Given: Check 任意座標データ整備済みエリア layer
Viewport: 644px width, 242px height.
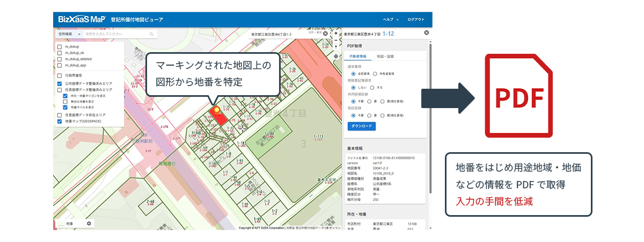Looking at the screenshot, I should (60, 90).
